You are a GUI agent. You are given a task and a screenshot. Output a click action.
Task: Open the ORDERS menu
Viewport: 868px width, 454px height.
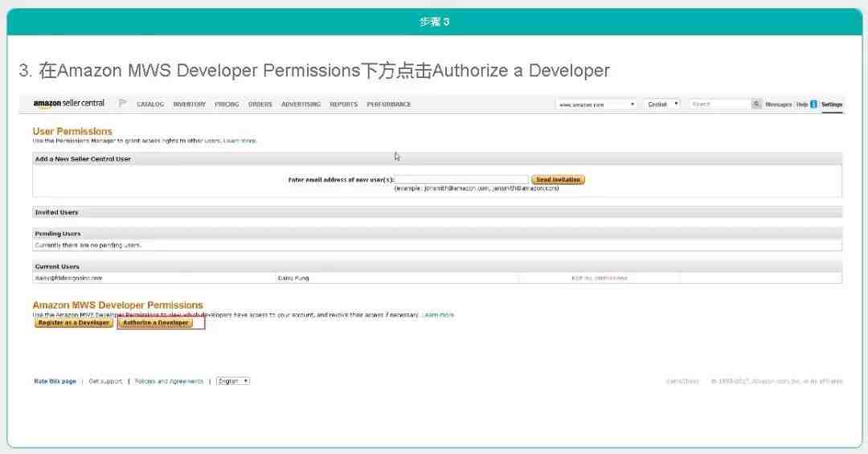(260, 104)
